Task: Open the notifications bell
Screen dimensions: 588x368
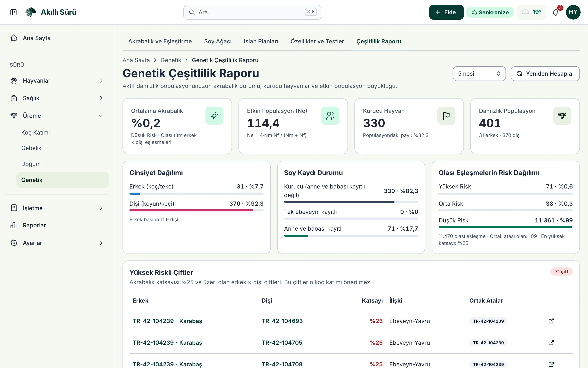Action: (556, 12)
